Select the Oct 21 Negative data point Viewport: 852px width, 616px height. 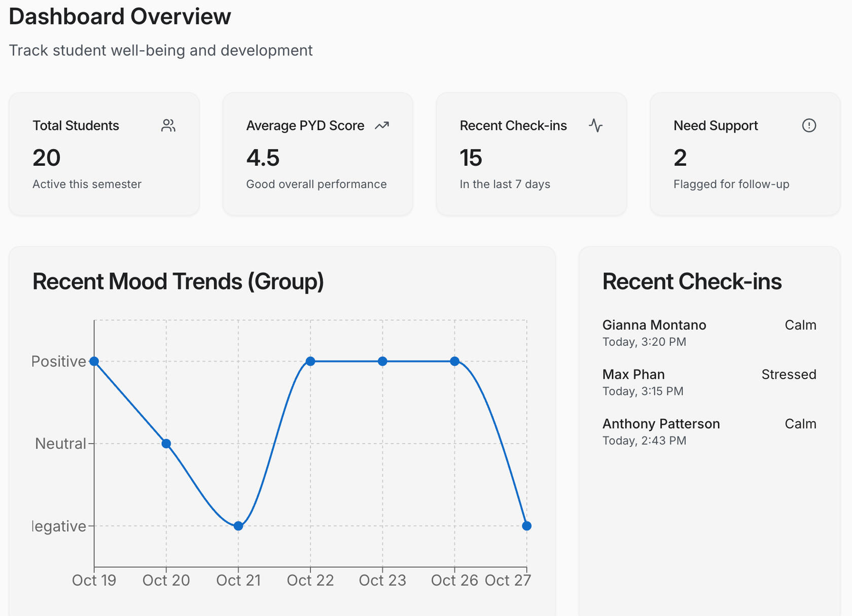pyautogui.click(x=238, y=526)
